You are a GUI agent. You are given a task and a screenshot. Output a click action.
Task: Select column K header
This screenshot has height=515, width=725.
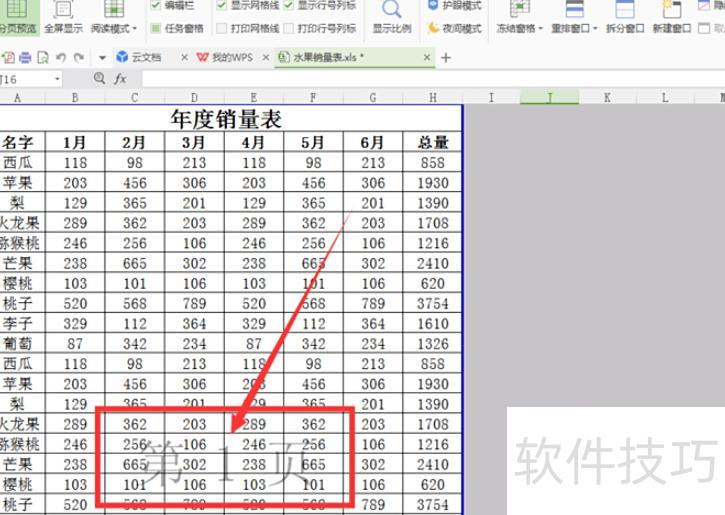click(607, 97)
